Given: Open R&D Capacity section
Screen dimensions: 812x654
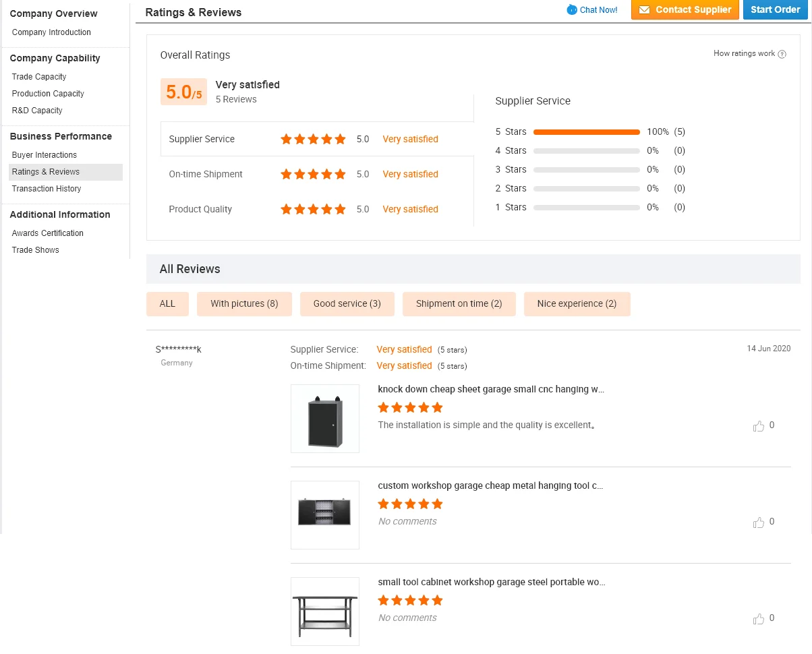Looking at the screenshot, I should (37, 111).
